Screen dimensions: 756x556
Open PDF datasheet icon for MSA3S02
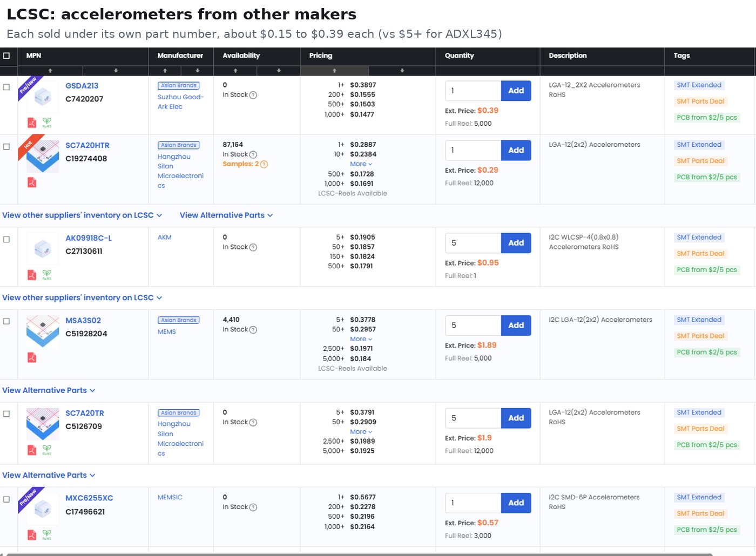tap(32, 357)
